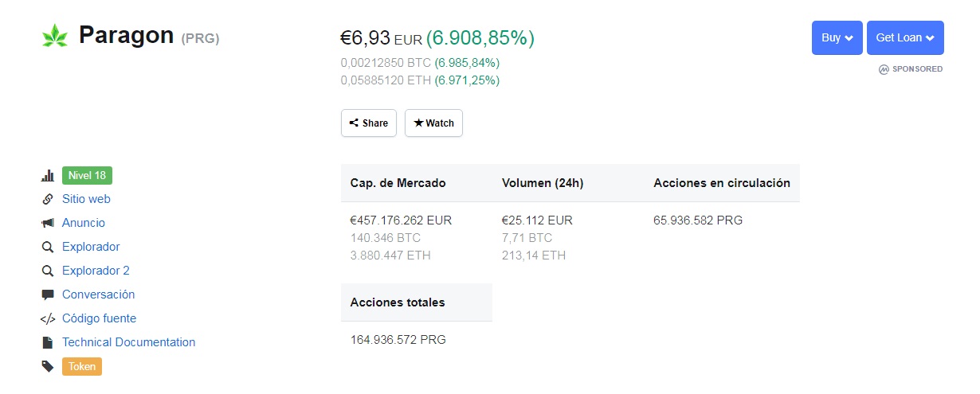Click the magnifier icon next to Explorador 2

(x=47, y=271)
